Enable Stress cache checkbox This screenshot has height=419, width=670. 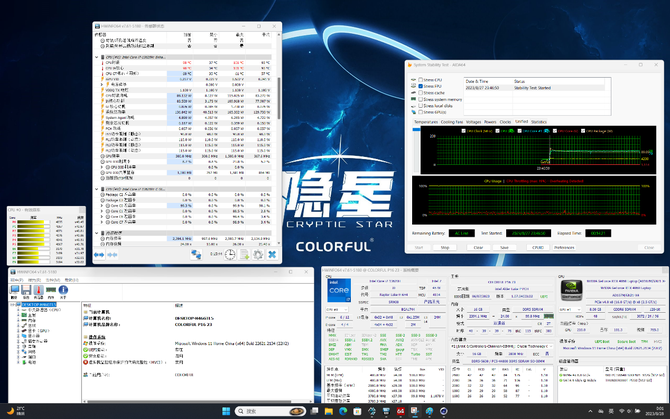pyautogui.click(x=420, y=93)
